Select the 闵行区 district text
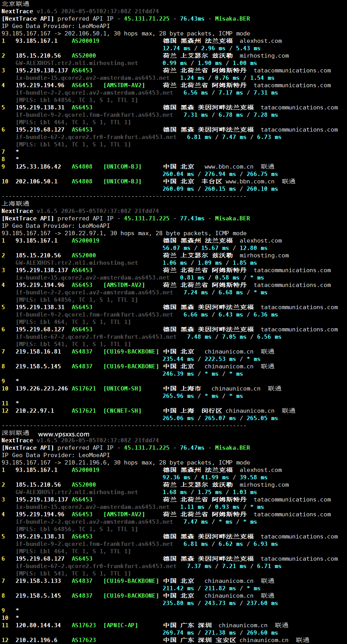Viewport: 347px width, 644px height. (x=212, y=411)
